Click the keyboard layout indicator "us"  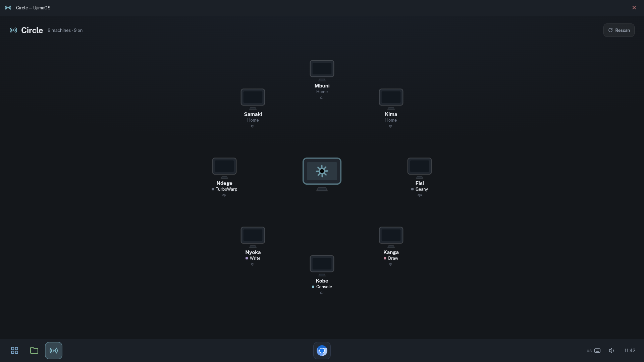coord(593,351)
